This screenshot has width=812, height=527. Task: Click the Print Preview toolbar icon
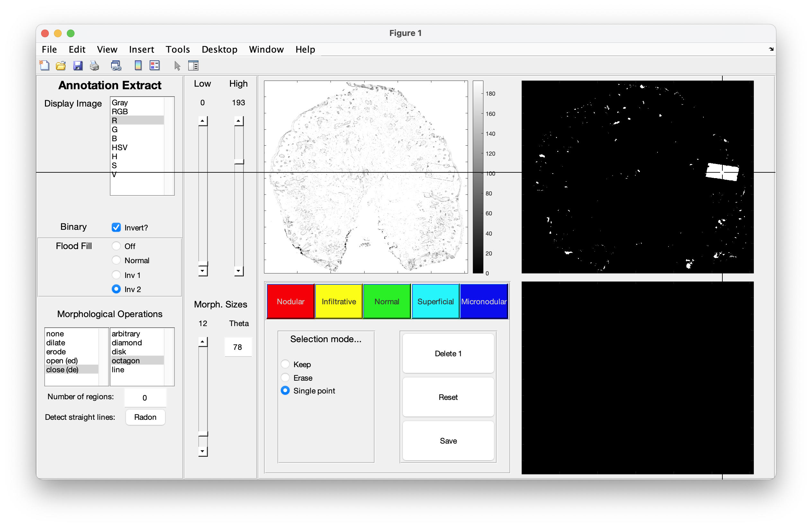[116, 65]
